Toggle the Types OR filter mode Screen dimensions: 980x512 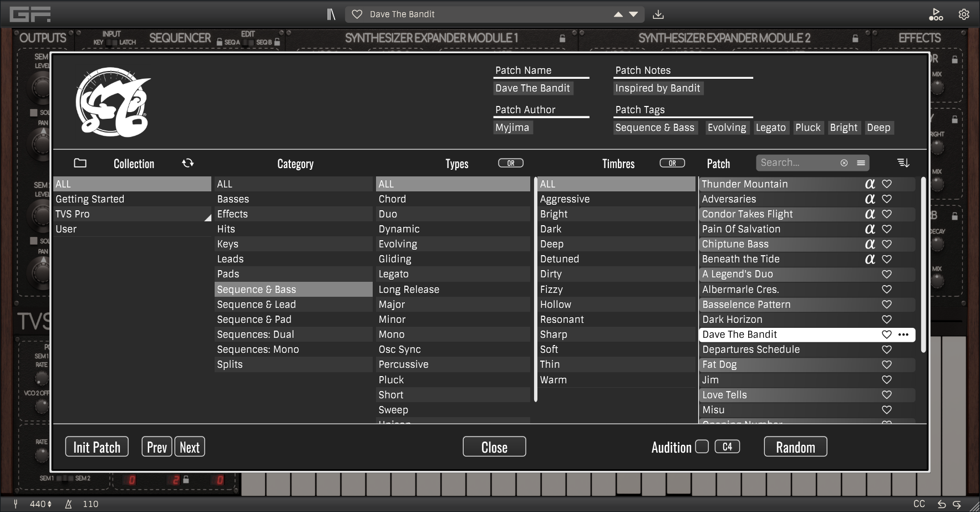[510, 163]
